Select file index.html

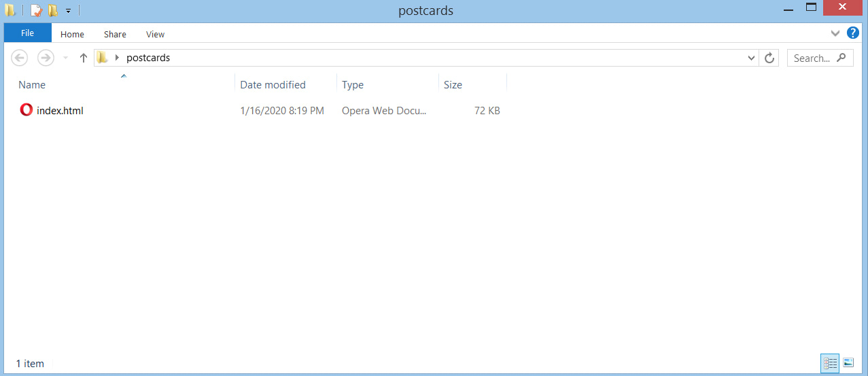(x=60, y=110)
